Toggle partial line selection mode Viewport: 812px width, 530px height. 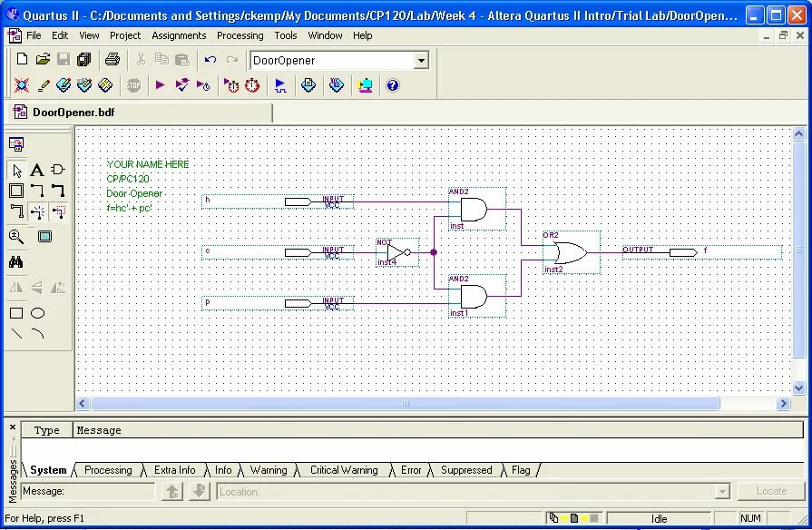(x=58, y=211)
